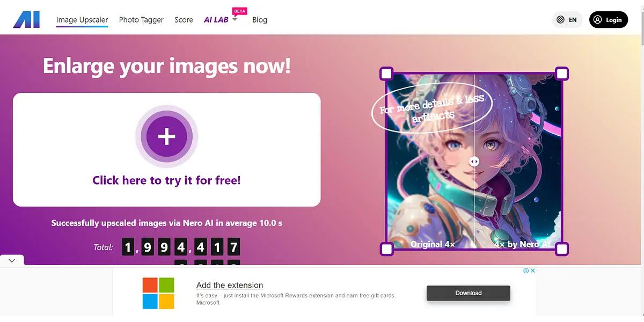Screen dimensions: 644x322
Task: Go to Photo Tagger page
Action: coord(141,20)
